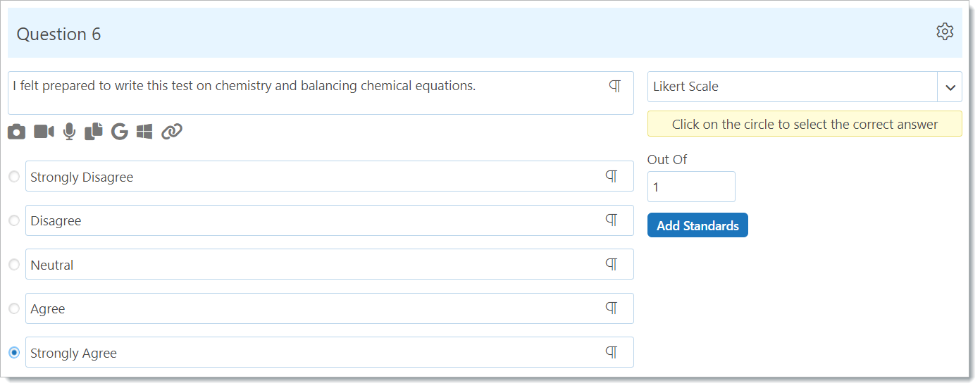
Task: Click pilcrow icon beside Strongly Disagree
Action: (612, 176)
